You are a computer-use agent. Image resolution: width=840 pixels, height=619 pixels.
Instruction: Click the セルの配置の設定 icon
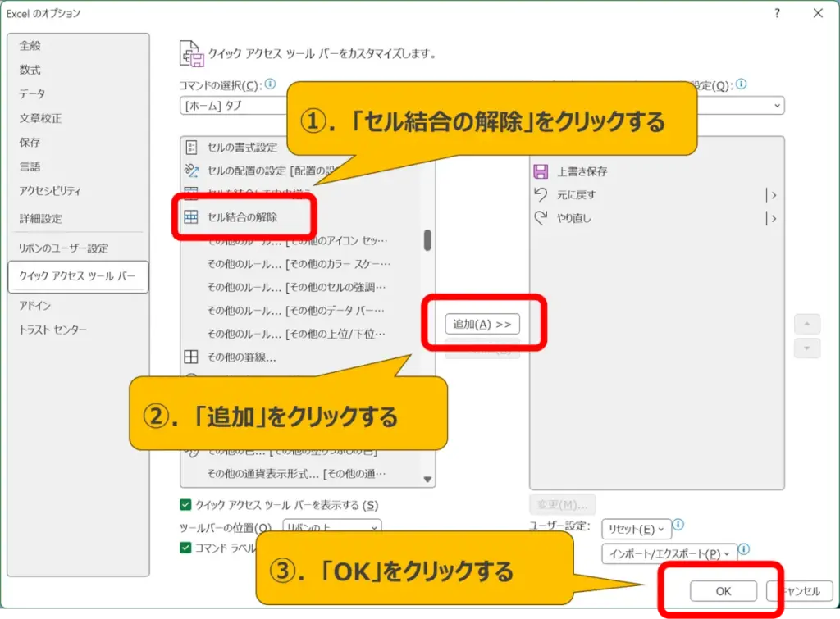point(191,171)
